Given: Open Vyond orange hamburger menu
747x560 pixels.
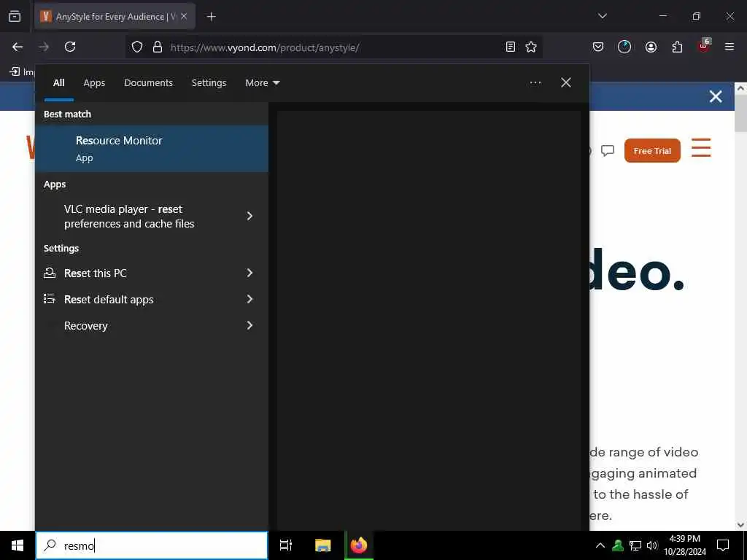Looking at the screenshot, I should coord(701,147).
